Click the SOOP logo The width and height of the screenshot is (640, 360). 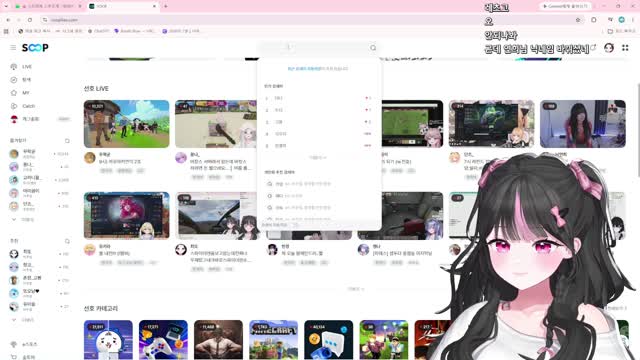tap(35, 48)
